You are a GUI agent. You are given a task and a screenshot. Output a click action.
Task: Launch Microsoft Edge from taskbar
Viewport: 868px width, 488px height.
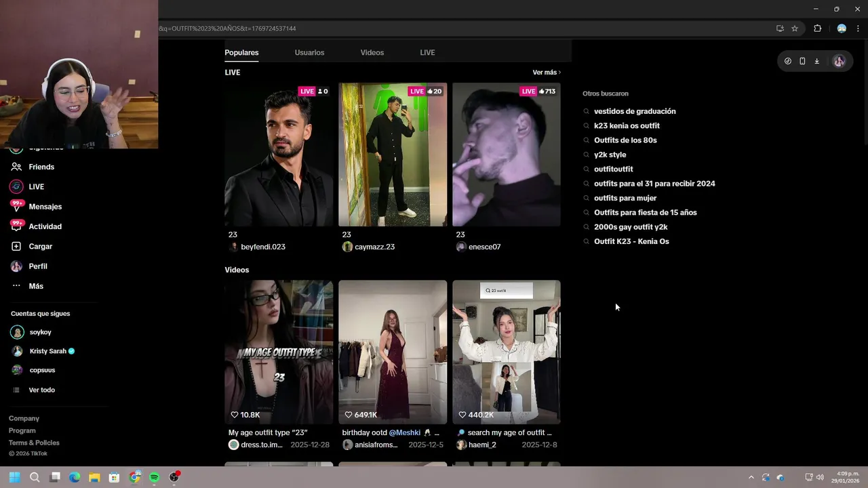point(75,477)
